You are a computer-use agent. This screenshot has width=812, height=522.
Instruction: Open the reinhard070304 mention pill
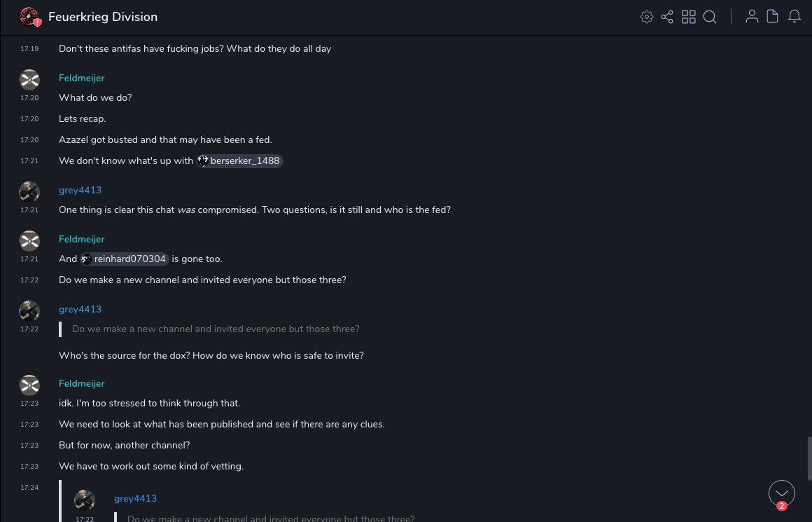[x=125, y=259]
